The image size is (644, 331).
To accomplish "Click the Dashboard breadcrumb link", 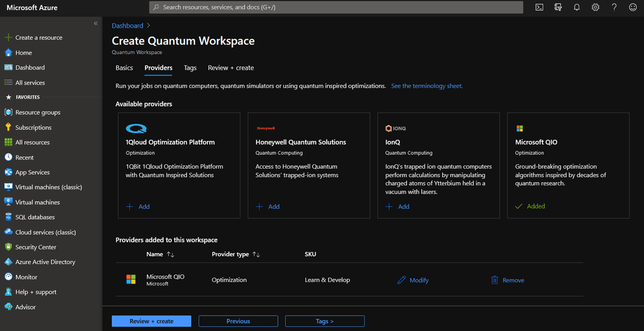I will [x=128, y=26].
